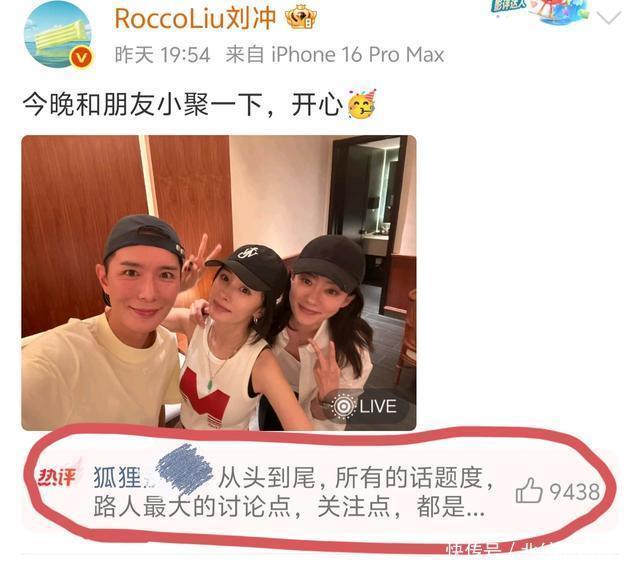Expand post options with the top-right chevron
Image resolution: width=640 pixels, height=566 pixels.
pos(608,18)
